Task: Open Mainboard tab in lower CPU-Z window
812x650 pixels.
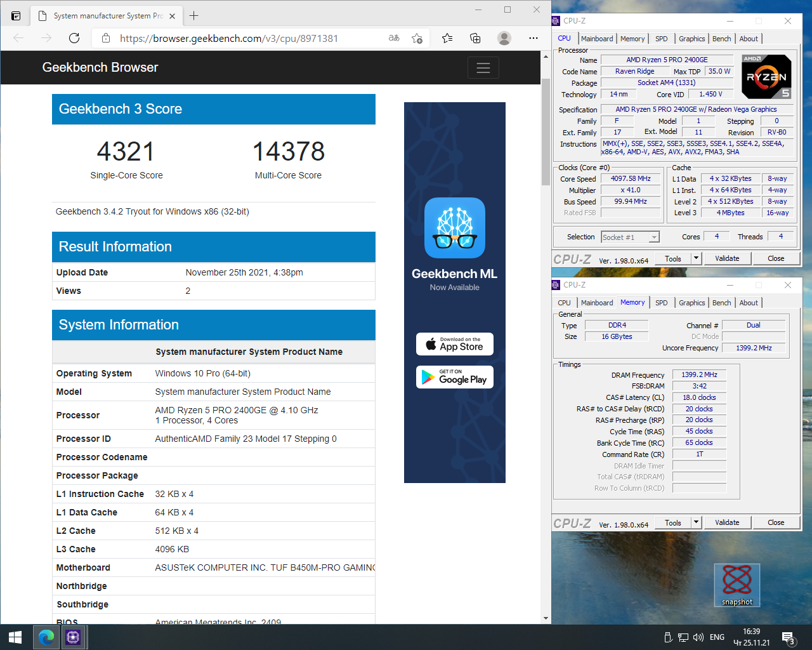Action: (597, 303)
